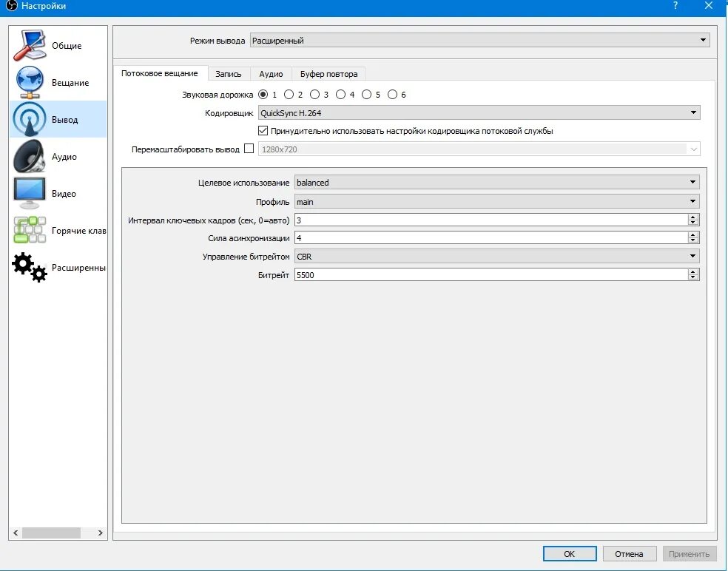Click the async depth (Сила асинхронизации) field
728x571 pixels.
[x=491, y=237]
